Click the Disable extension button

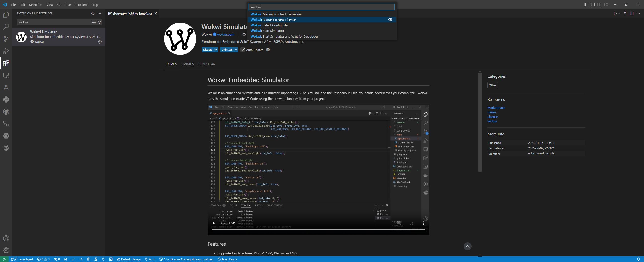(208, 50)
